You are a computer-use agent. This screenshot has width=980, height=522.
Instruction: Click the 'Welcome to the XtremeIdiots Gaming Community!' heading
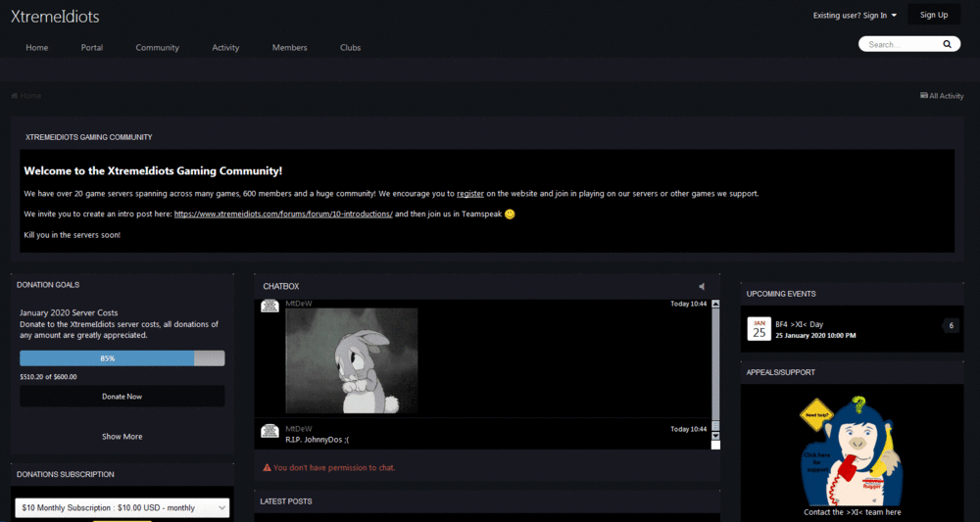[153, 170]
